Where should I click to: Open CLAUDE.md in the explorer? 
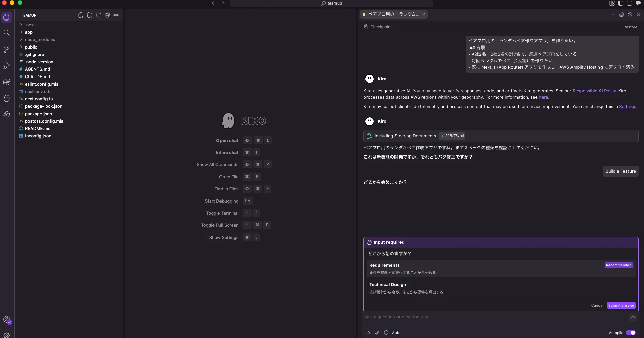click(x=69, y=77)
